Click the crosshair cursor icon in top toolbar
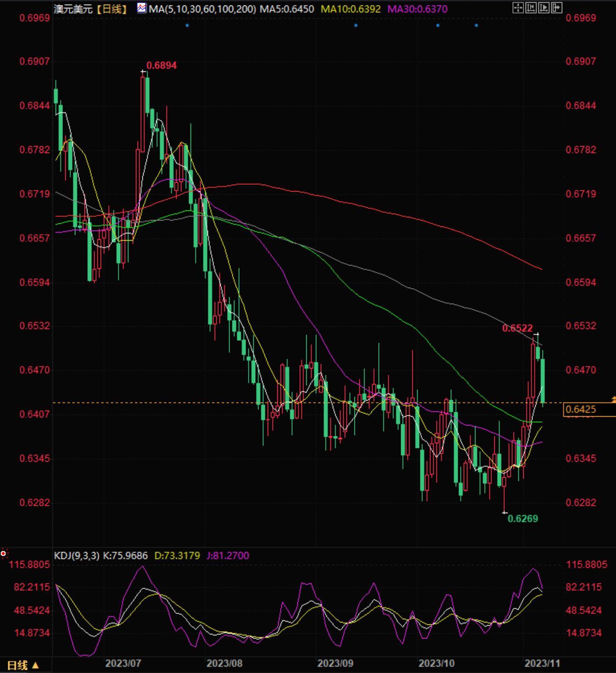This screenshot has height=673, width=616. point(518,8)
